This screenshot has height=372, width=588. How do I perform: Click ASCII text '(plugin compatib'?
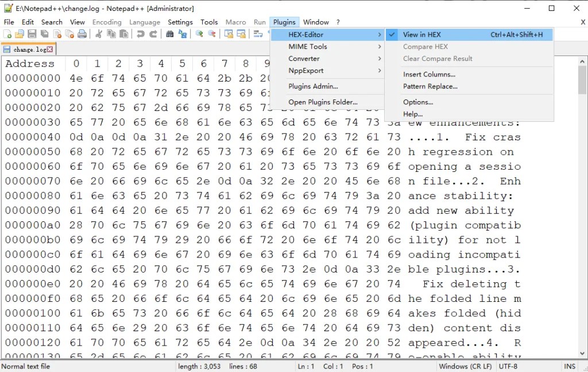coord(465,225)
